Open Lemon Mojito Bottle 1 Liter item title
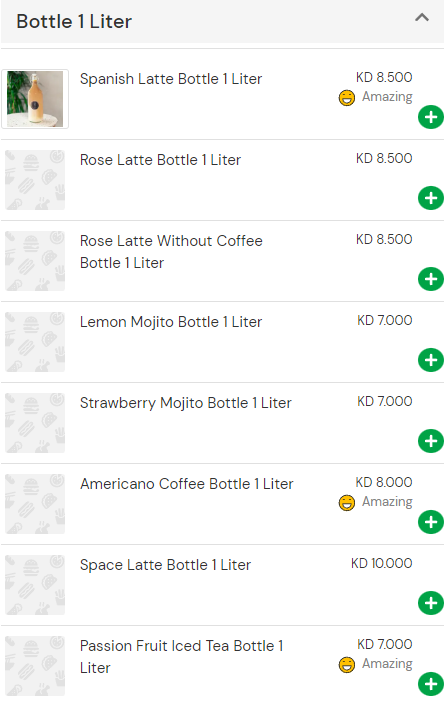The height and width of the screenshot is (706, 445). pyautogui.click(x=171, y=322)
